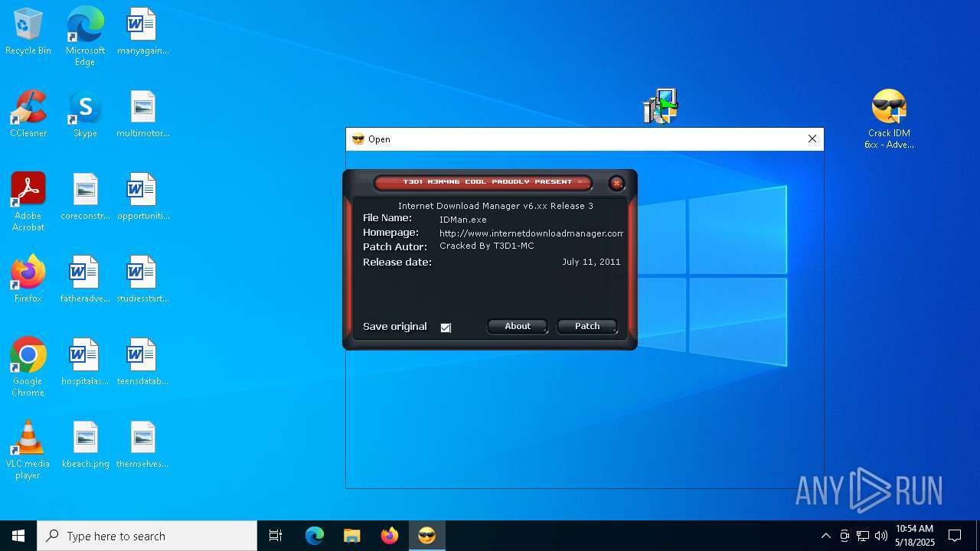Screen dimensions: 980x551
Task: Select the coreconstr image file
Action: (85, 197)
